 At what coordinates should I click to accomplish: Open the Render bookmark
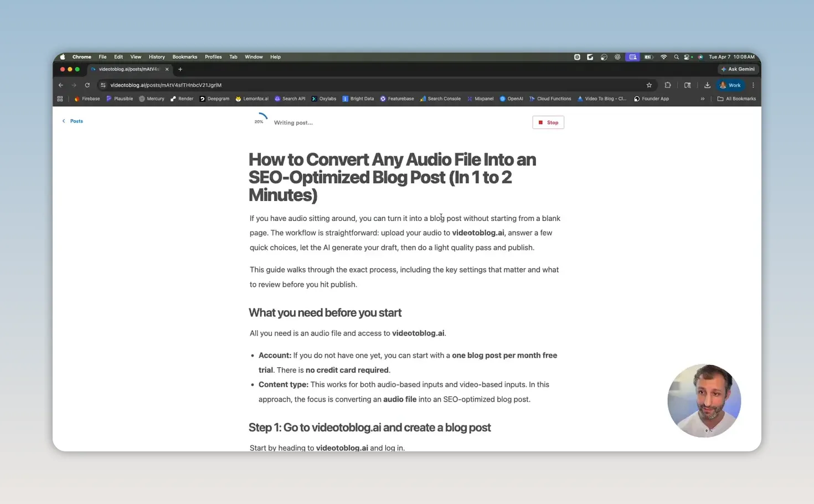(182, 99)
